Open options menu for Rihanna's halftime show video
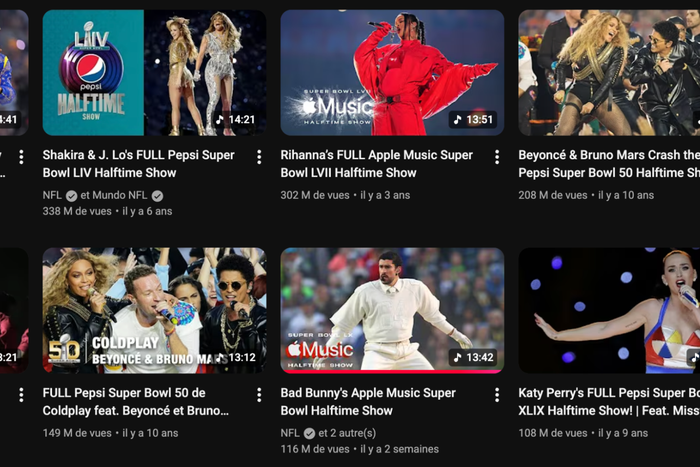The width and height of the screenshot is (700, 467). 497,157
